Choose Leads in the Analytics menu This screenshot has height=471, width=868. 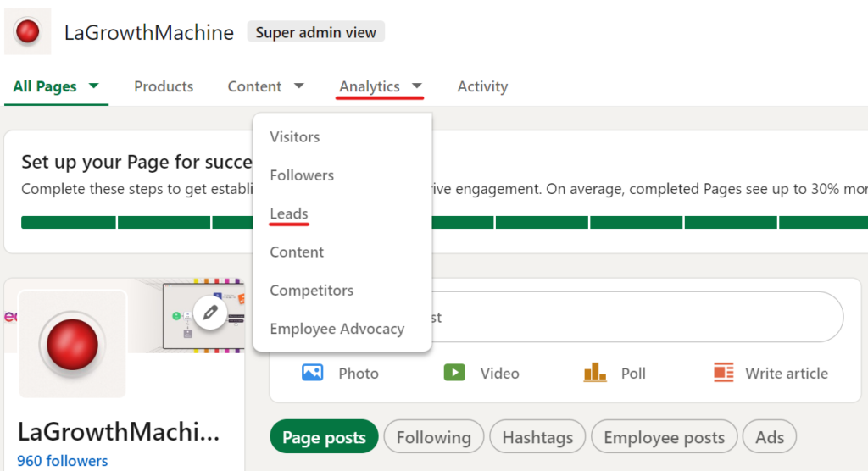[289, 213]
